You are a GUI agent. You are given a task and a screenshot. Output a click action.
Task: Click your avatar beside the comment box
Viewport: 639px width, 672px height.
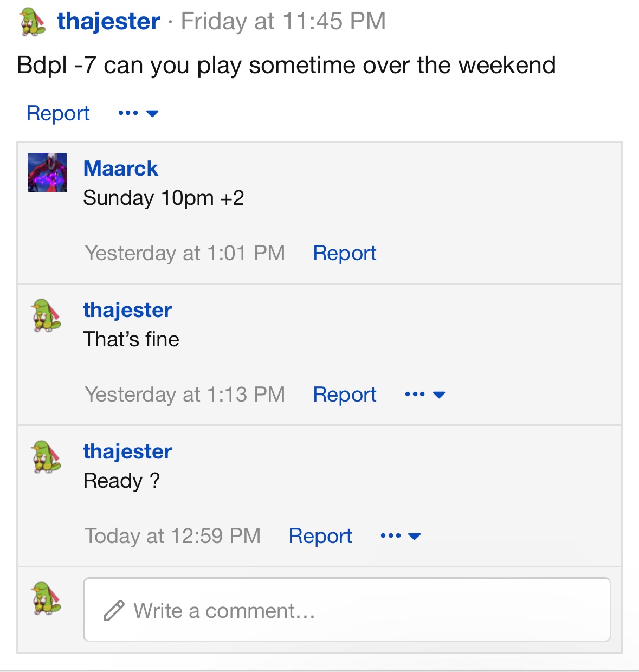47,598
